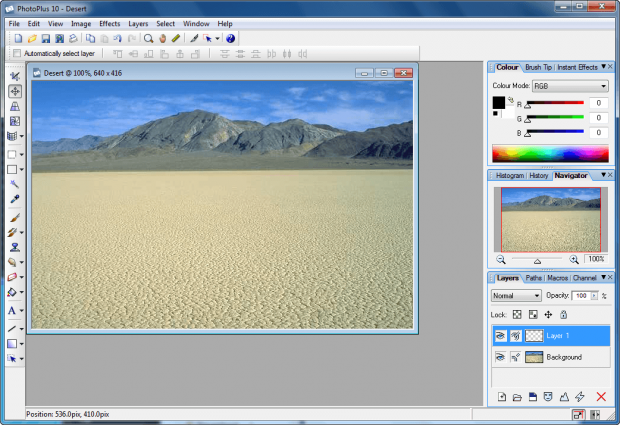The width and height of the screenshot is (620, 425).
Task: Click the Zoom magnifier toolbar icon
Action: pyautogui.click(x=148, y=38)
